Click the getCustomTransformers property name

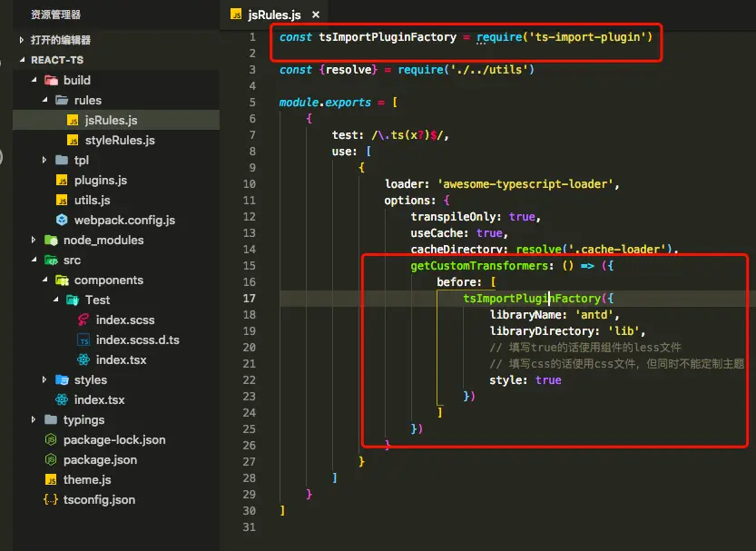pyautogui.click(x=479, y=266)
